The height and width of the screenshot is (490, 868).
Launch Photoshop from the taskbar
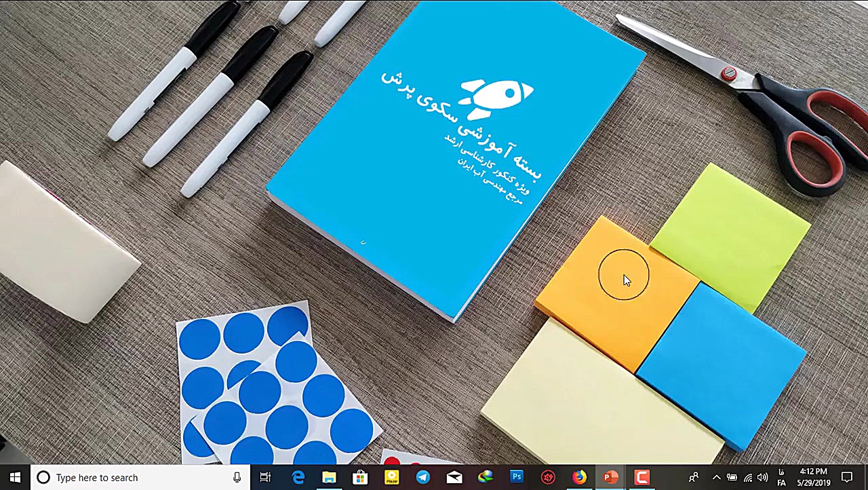[x=517, y=477]
